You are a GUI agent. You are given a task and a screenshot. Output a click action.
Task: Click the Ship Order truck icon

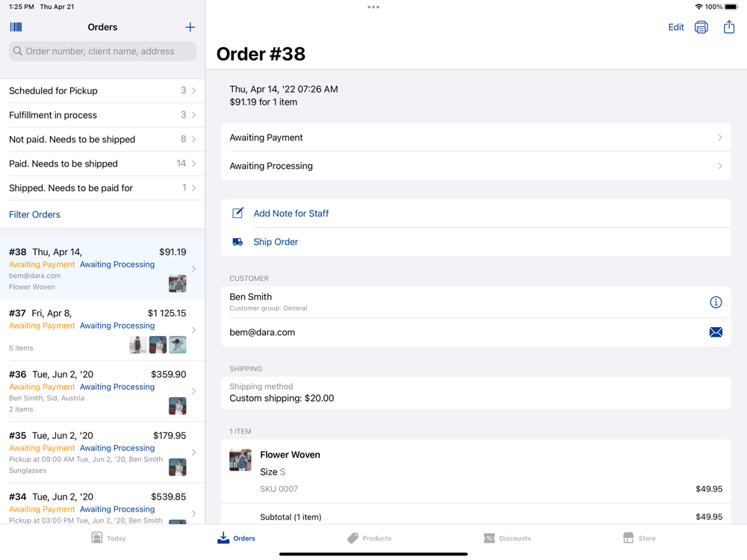tap(238, 242)
